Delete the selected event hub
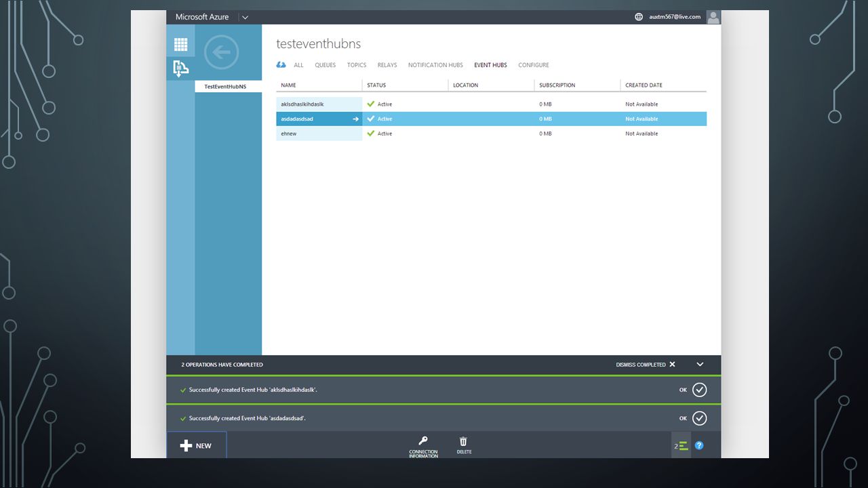868x488 pixels. click(x=464, y=445)
